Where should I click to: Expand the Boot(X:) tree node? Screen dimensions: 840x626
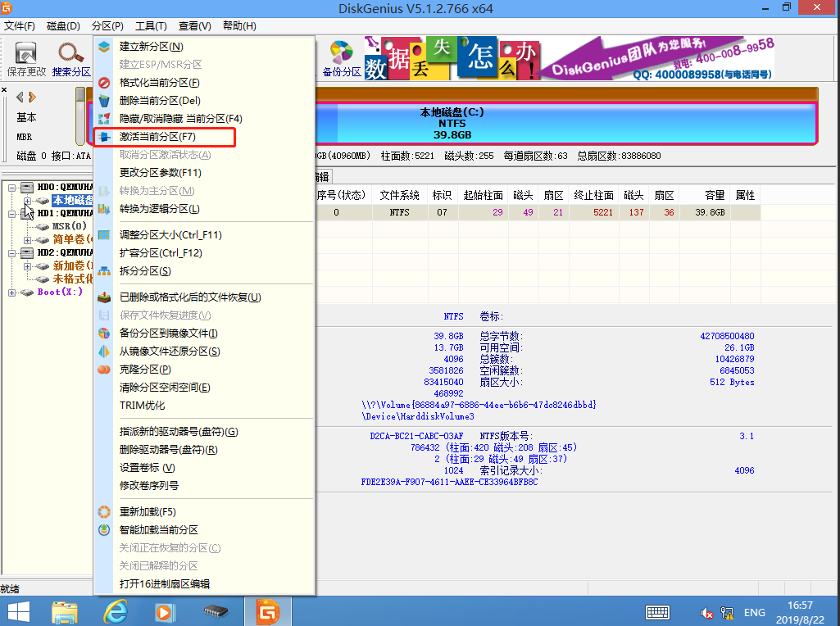pos(11,293)
